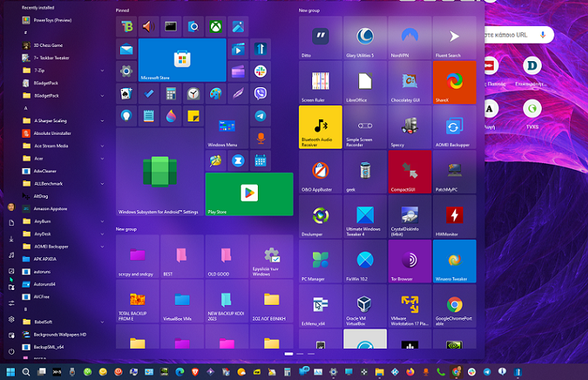Launch ShareX orange tile

coord(455,82)
